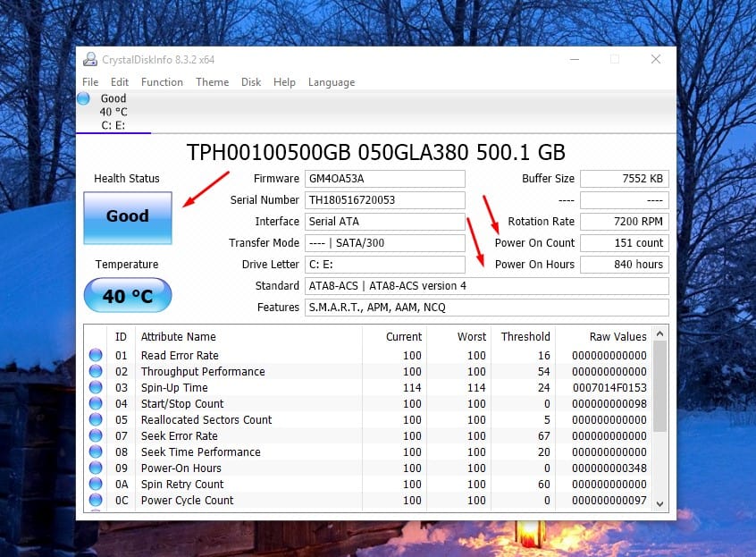
Task: Click the status orb beside Power Cycle Count
Action: (96, 501)
